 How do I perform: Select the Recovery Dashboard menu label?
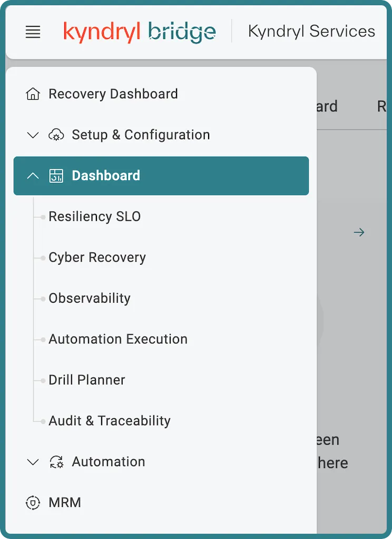[x=113, y=94]
